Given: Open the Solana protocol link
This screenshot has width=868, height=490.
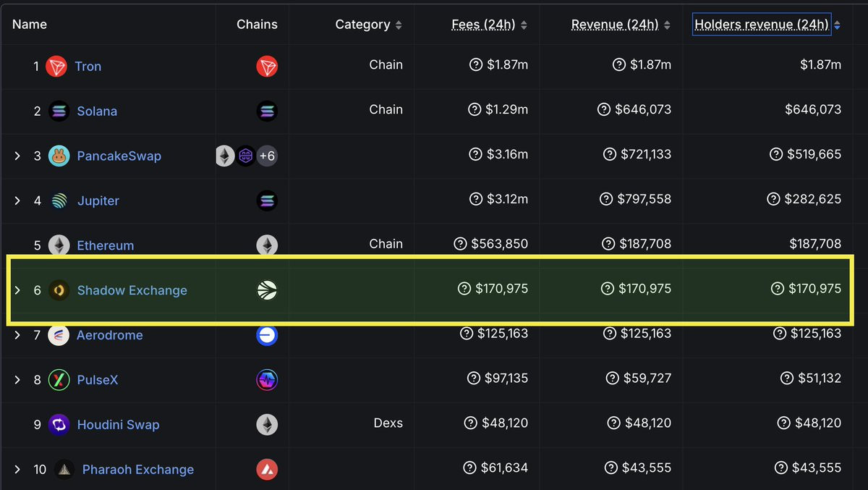Looking at the screenshot, I should click(x=97, y=111).
